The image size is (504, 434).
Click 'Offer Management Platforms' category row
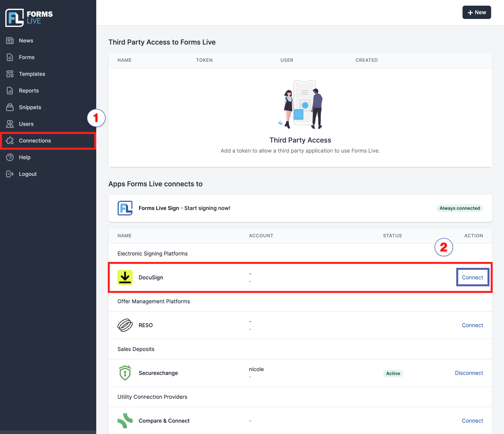(300, 301)
